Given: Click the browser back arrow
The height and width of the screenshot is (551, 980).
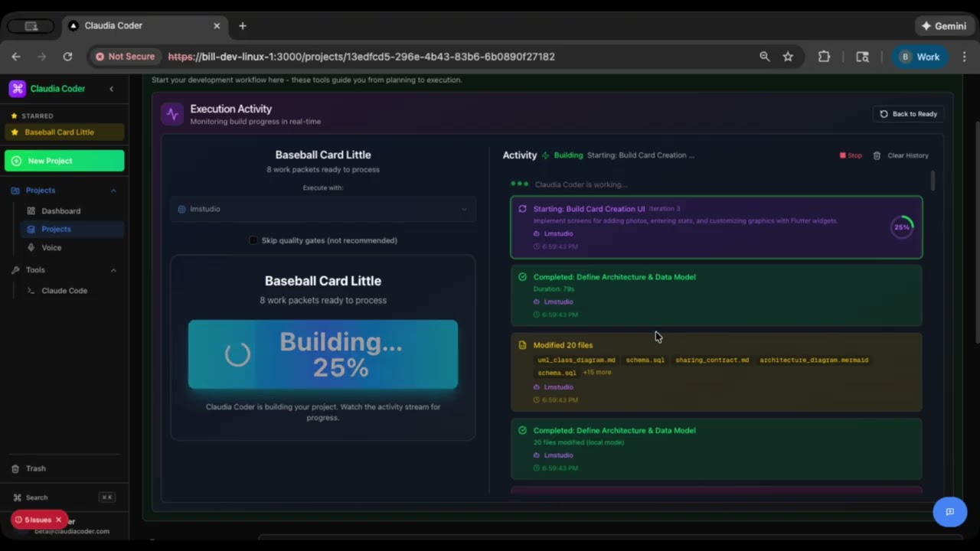Looking at the screenshot, I should tap(16, 57).
